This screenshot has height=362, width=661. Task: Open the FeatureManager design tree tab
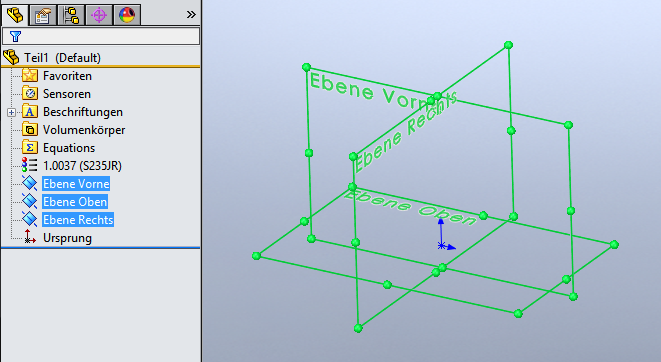coord(15,15)
